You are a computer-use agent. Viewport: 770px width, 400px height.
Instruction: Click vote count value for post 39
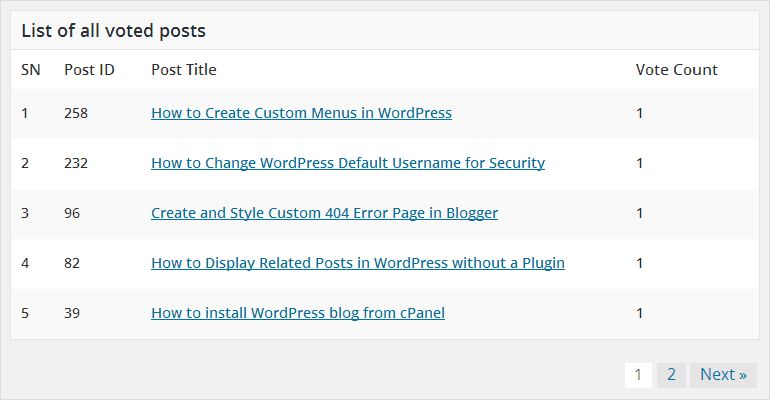[639, 313]
